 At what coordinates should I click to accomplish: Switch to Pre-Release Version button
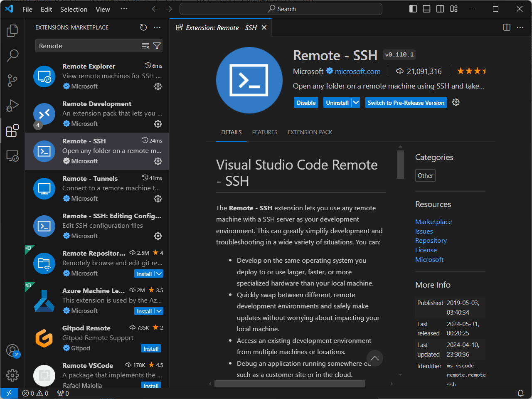tap(406, 103)
